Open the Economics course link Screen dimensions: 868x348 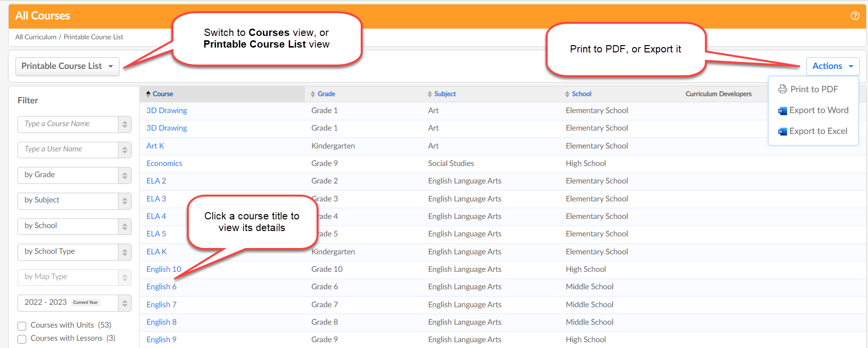(164, 164)
